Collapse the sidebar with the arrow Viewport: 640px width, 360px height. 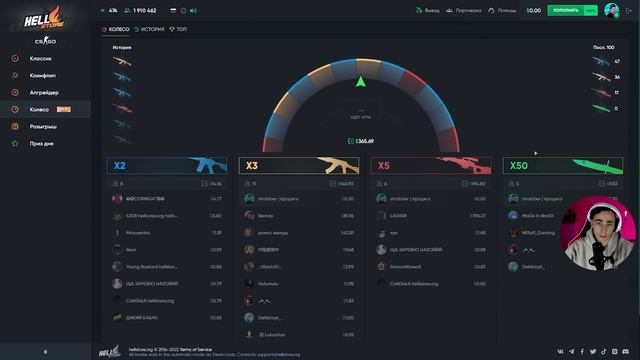tap(45, 352)
